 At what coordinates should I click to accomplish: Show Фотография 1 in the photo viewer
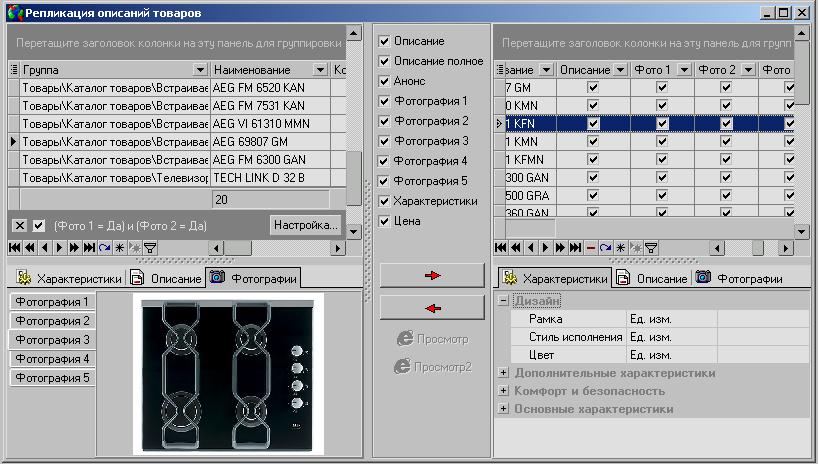tap(52, 302)
